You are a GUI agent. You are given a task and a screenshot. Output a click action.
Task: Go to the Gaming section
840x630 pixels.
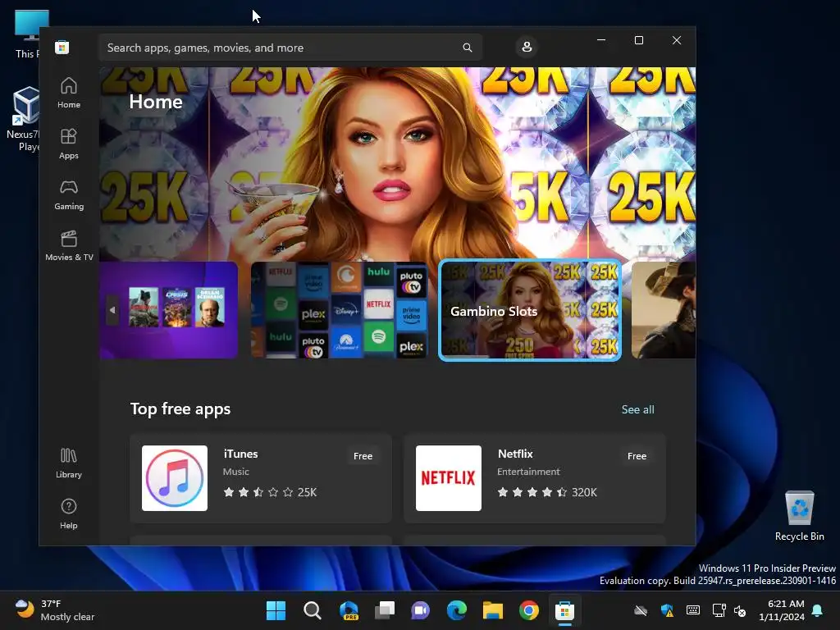[69, 195]
